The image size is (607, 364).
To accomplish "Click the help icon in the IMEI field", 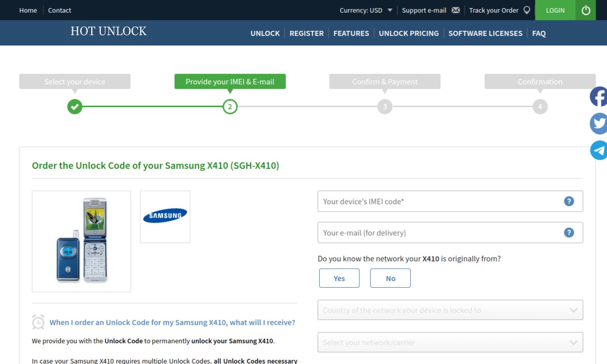I will [x=569, y=201].
